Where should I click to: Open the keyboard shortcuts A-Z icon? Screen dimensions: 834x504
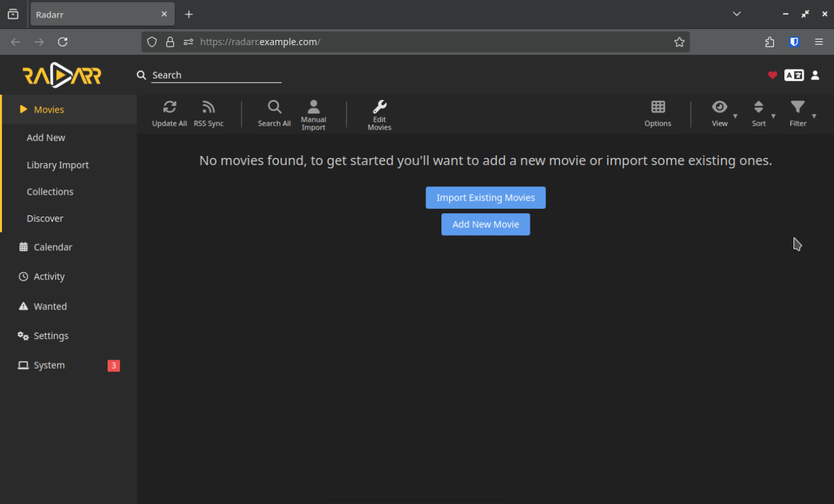pyautogui.click(x=793, y=75)
